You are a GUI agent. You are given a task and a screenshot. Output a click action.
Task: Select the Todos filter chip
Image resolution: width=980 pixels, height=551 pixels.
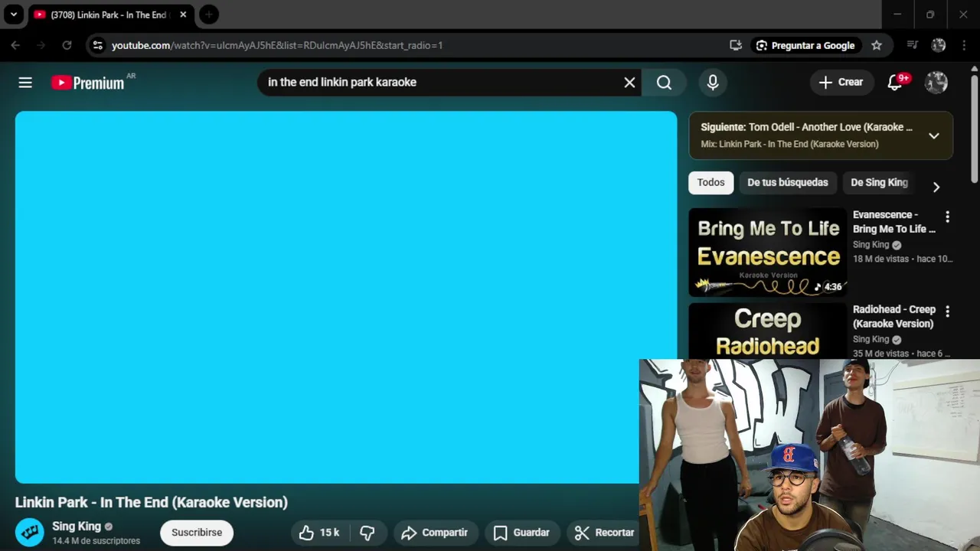point(710,182)
